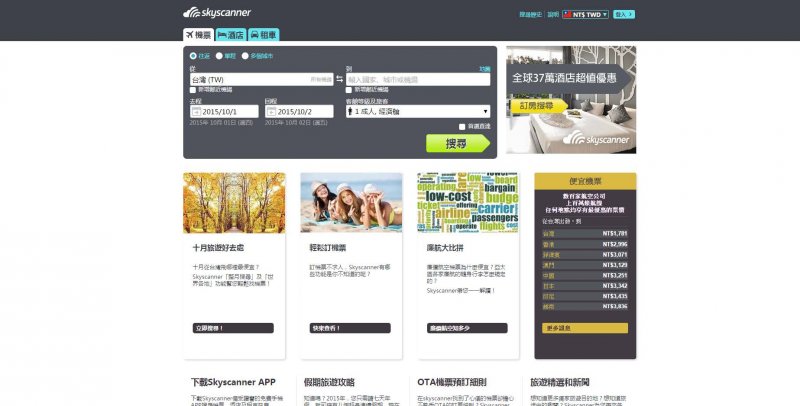Switch to the 租車 car rental tab
Viewport: 800px width, 406px height.
264,35
